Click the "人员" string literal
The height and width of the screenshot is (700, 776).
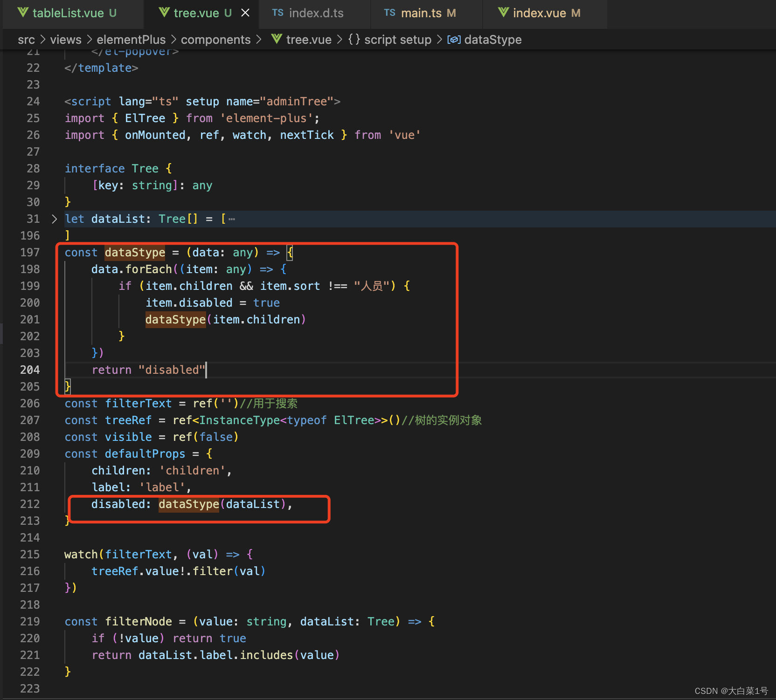[371, 286]
